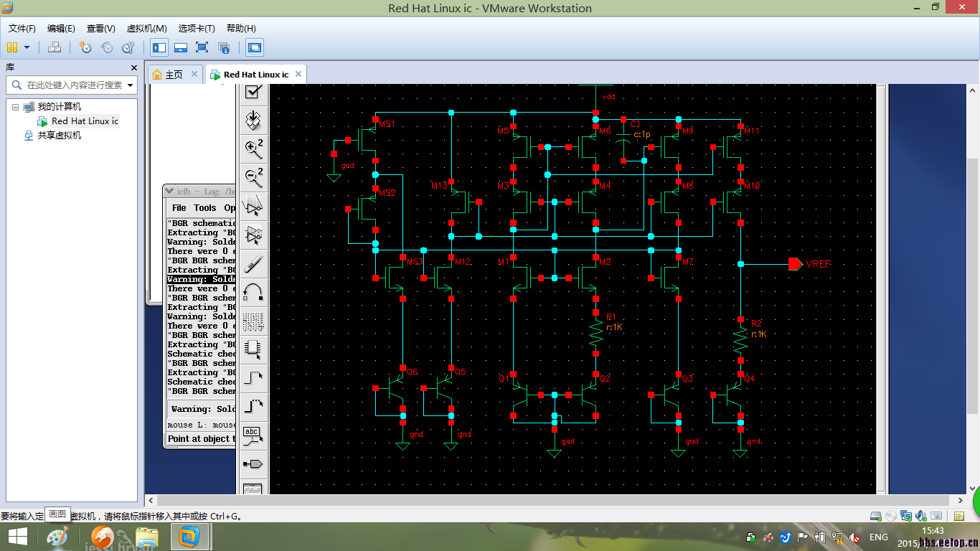Collapse the 我的计算机 tree node
The width and height of the screenshot is (980, 551).
coord(15,107)
